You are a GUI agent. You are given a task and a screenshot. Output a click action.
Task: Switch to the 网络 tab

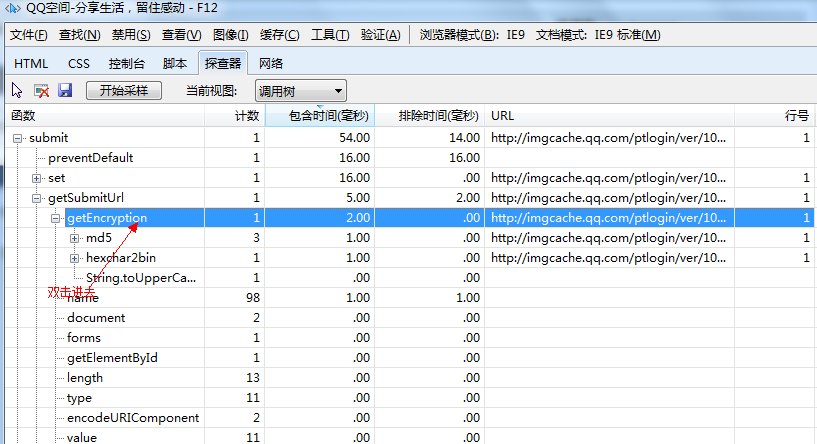coord(271,64)
